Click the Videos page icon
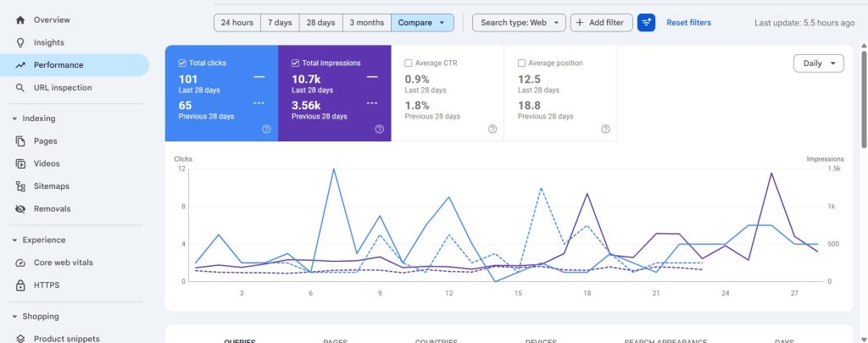Viewport: 868px width, 343px height. [20, 163]
